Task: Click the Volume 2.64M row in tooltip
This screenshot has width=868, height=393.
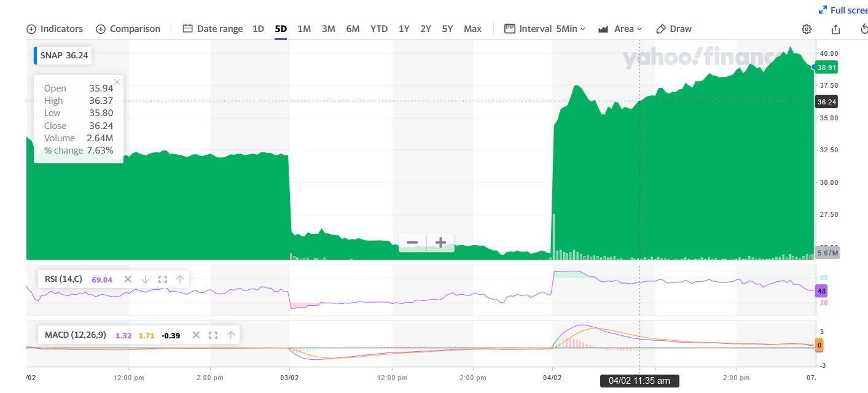Action: pyautogui.click(x=79, y=138)
